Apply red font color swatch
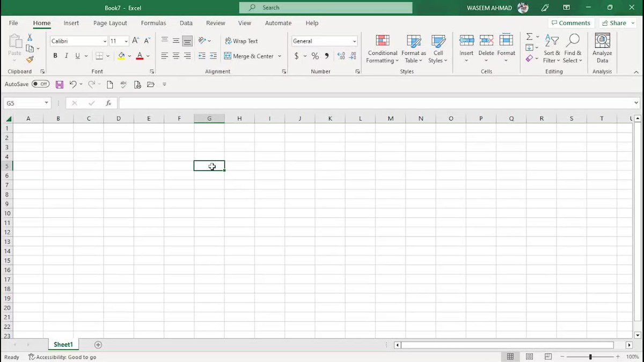The width and height of the screenshot is (644, 362). (x=140, y=56)
